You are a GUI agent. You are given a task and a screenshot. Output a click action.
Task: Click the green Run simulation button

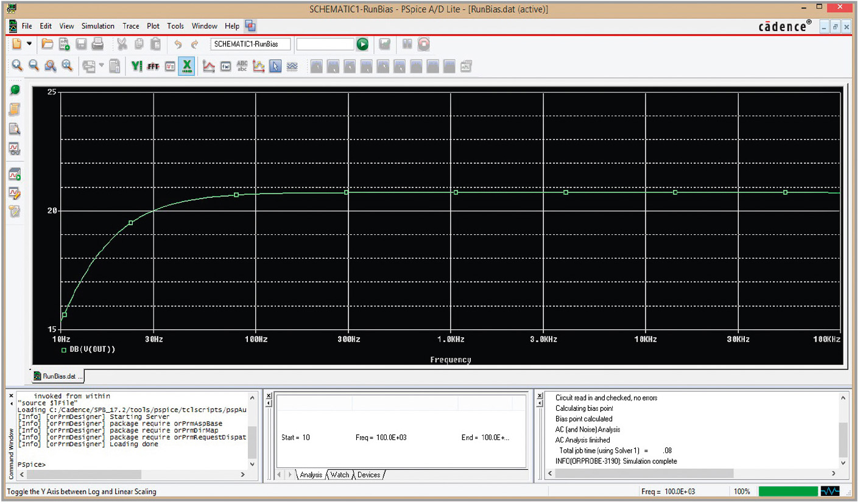click(x=362, y=44)
